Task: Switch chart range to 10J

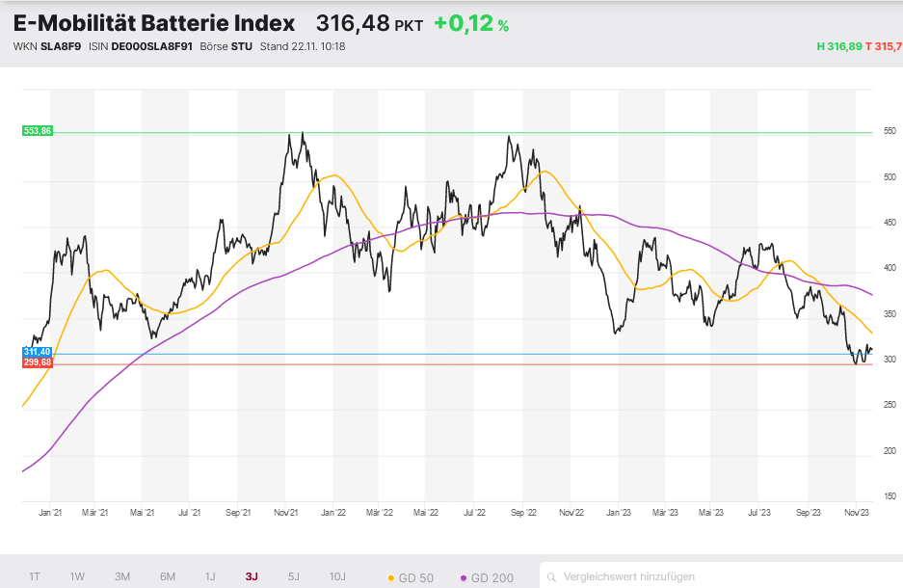Action: click(x=337, y=576)
